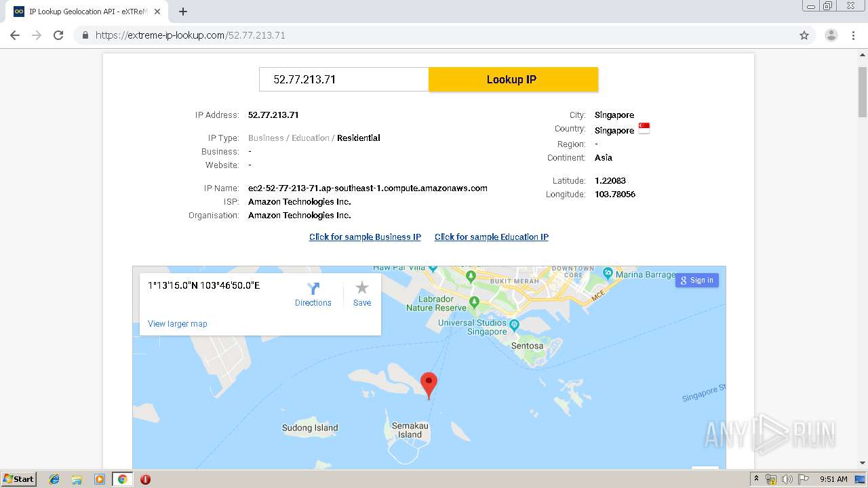Click Universal Studios Singapore map marker
This screenshot has height=488, width=868.
click(x=514, y=325)
